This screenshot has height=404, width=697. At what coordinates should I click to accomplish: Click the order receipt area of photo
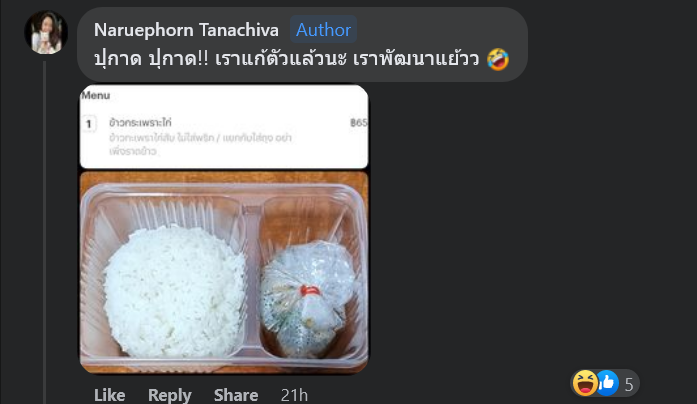[x=224, y=127]
